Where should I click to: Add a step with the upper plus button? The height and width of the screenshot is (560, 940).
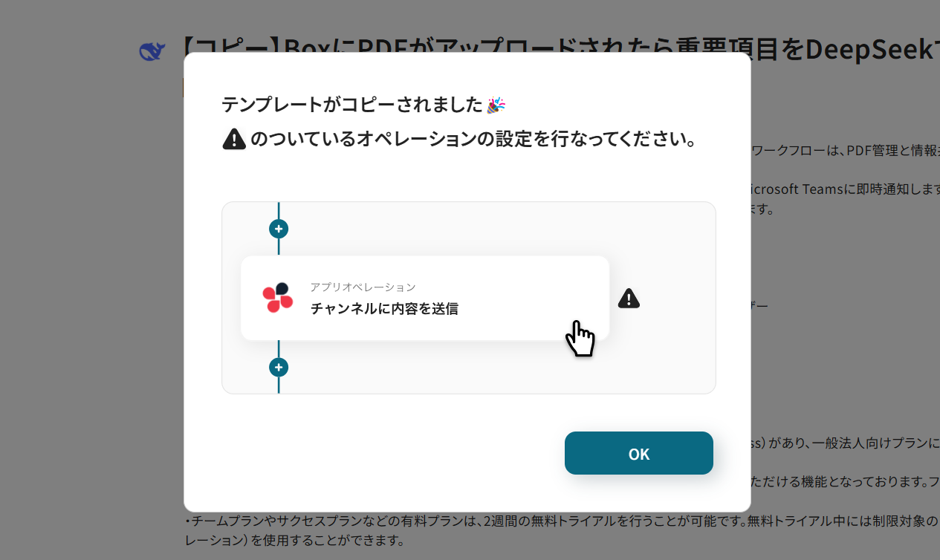click(x=279, y=229)
